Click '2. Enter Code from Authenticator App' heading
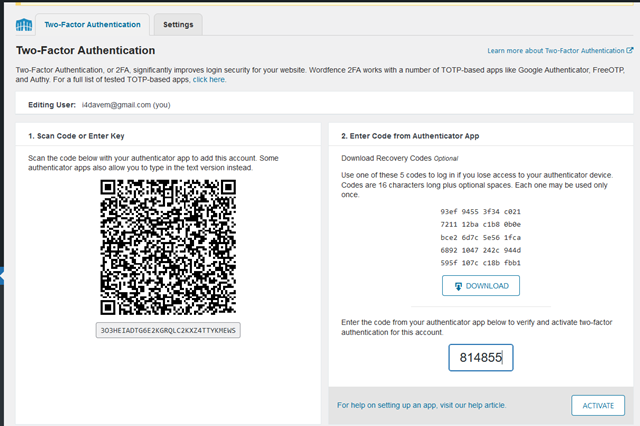This screenshot has height=426, width=640. click(x=410, y=136)
